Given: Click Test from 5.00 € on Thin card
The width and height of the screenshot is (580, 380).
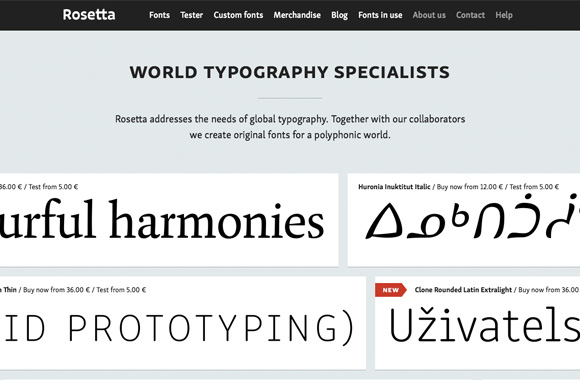Looking at the screenshot, I should click(121, 290).
